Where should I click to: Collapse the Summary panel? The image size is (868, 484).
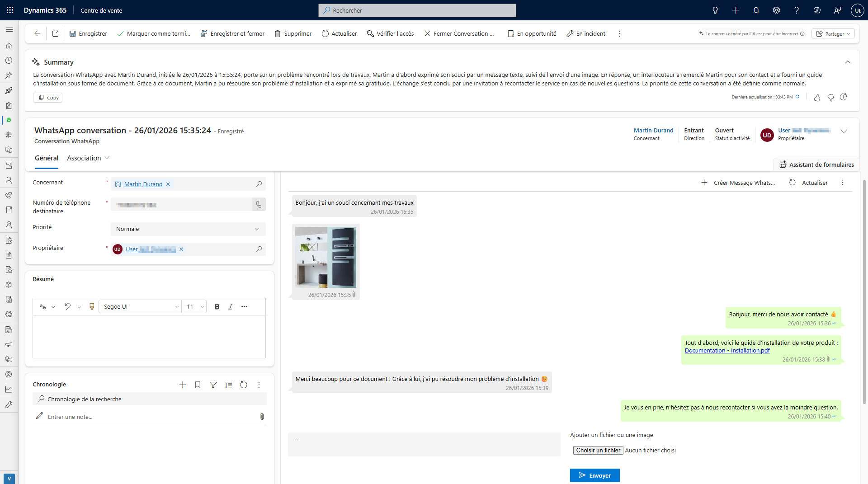tap(848, 62)
